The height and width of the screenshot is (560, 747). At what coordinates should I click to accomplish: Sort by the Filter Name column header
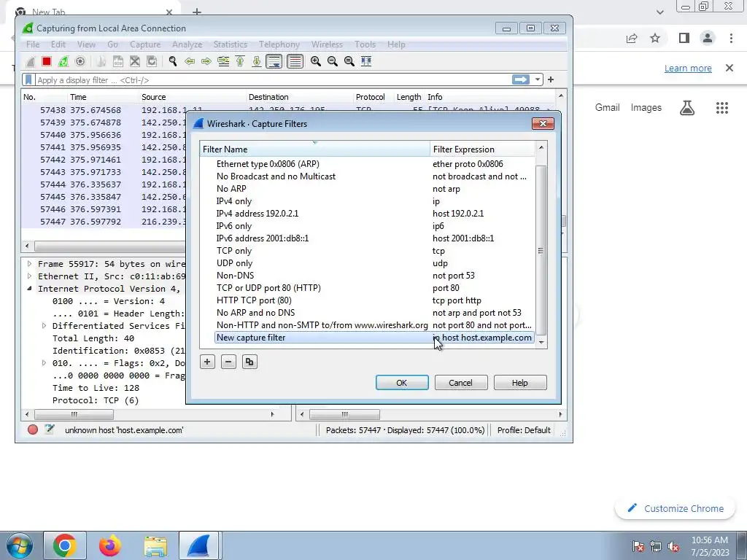coord(314,149)
